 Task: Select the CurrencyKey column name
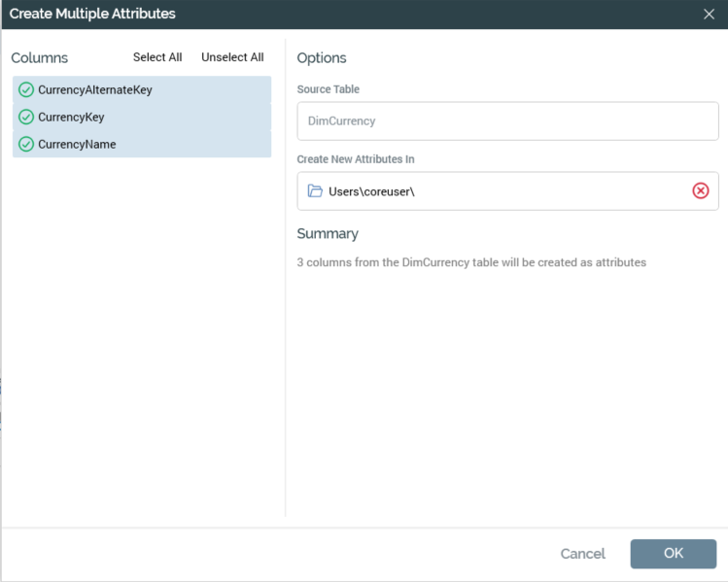tap(71, 118)
